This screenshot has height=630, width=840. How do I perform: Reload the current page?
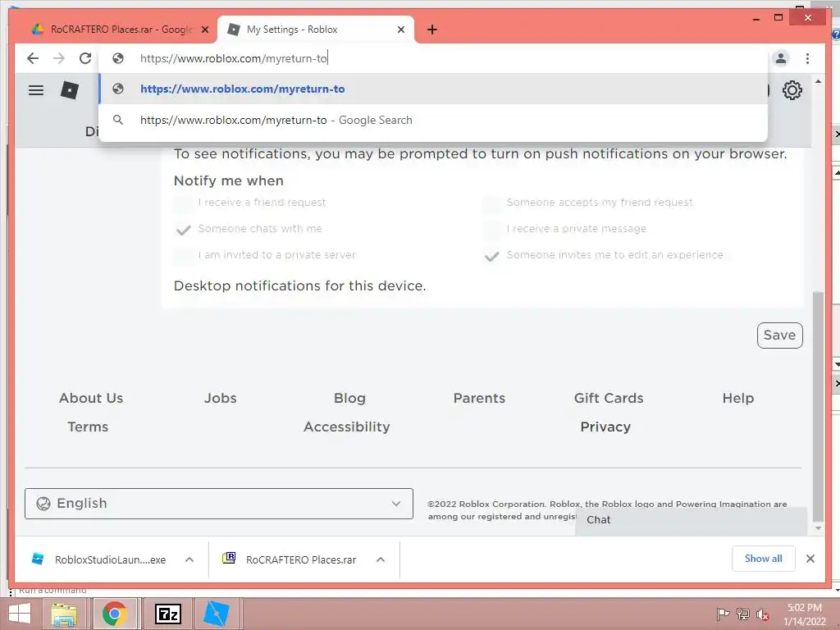click(85, 58)
